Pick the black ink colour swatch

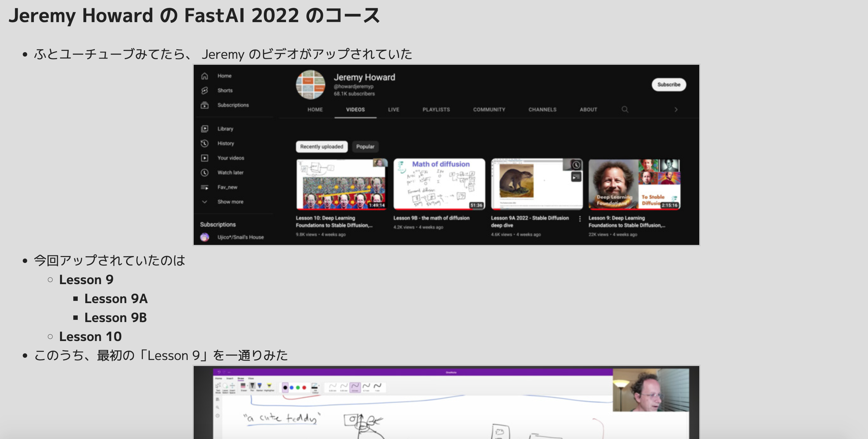285,388
